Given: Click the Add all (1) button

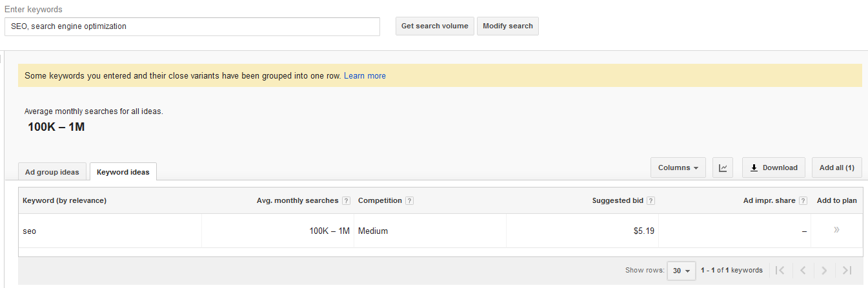Looking at the screenshot, I should tap(836, 168).
